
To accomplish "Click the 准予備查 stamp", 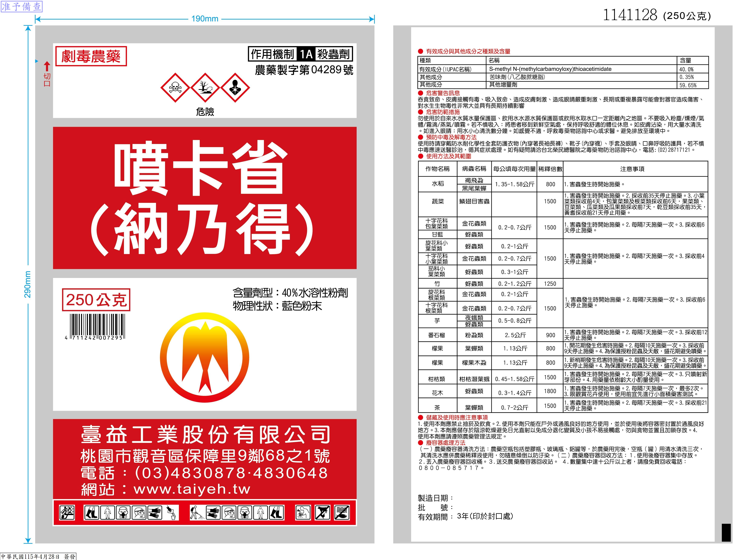I will coord(22,7).
